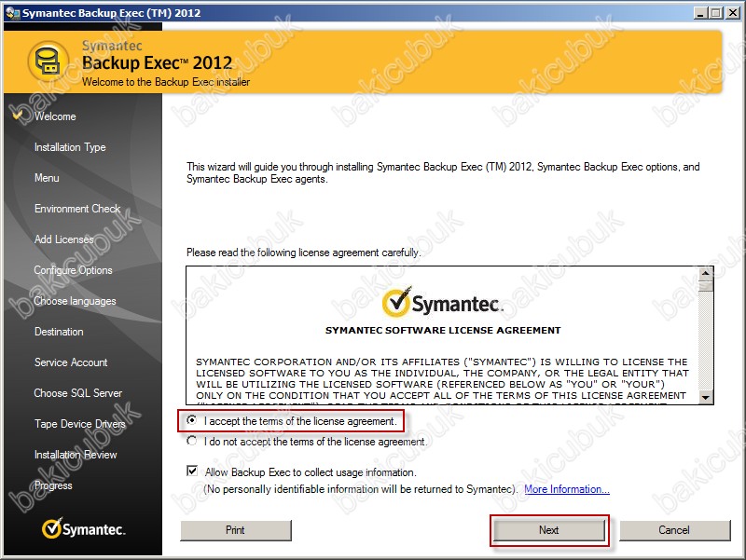The height and width of the screenshot is (560, 746).
Task: Select the Destination step
Action: pos(59,332)
